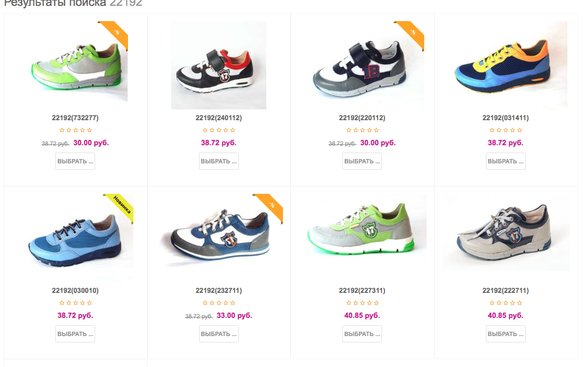Viewport: 588px width, 367px height.
Task: Open the grey sneaker 22192(222711) image
Action: pyautogui.click(x=506, y=232)
